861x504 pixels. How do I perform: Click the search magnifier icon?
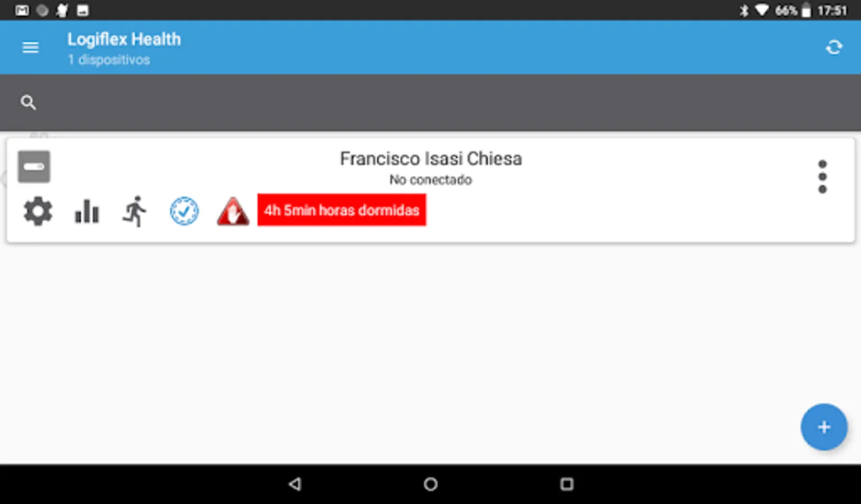28,102
